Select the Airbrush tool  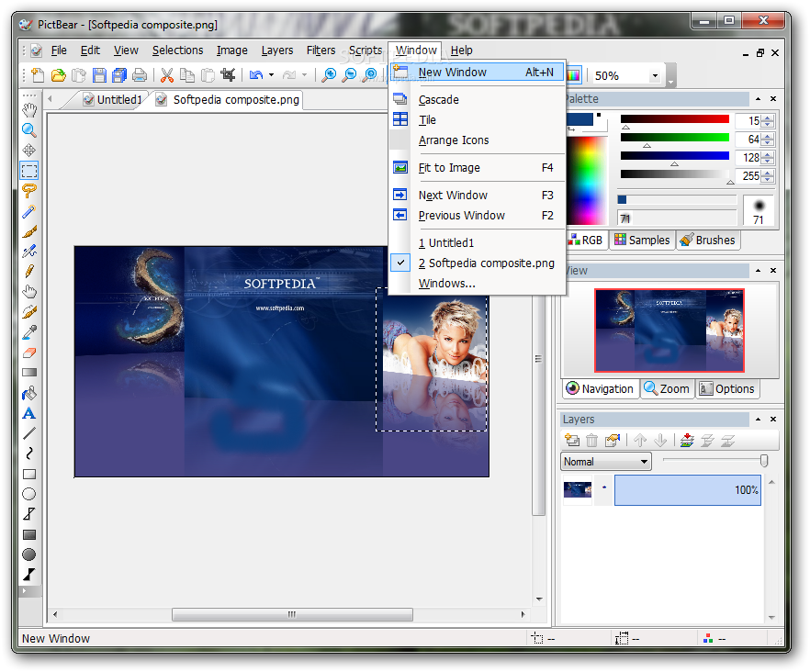[29, 252]
